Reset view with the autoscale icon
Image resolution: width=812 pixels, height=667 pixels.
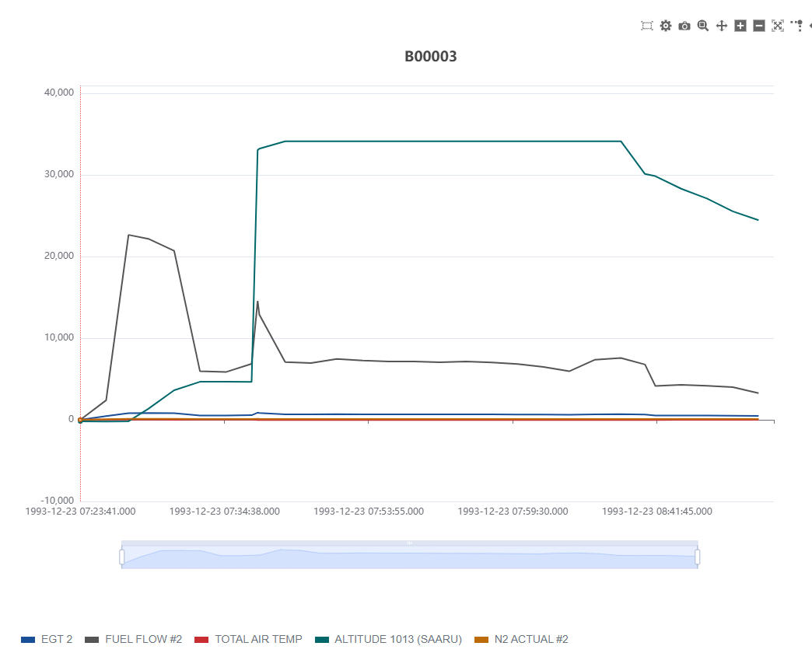click(778, 26)
